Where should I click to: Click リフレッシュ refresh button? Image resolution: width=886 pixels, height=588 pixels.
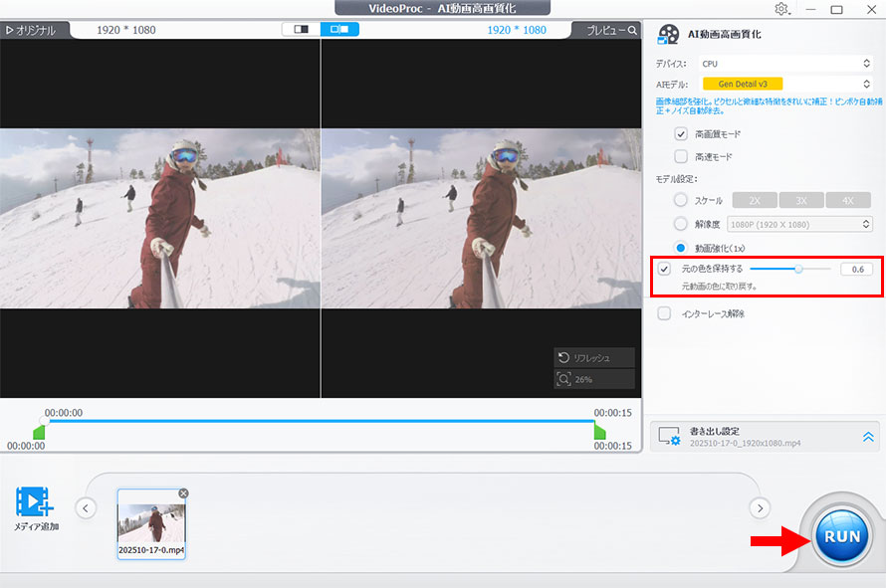point(594,357)
